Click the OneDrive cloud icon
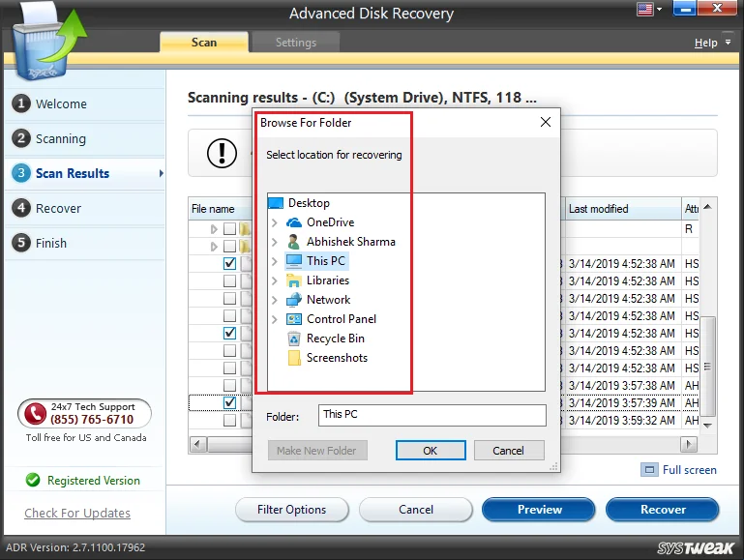Viewport: 744px width, 560px height. click(294, 222)
